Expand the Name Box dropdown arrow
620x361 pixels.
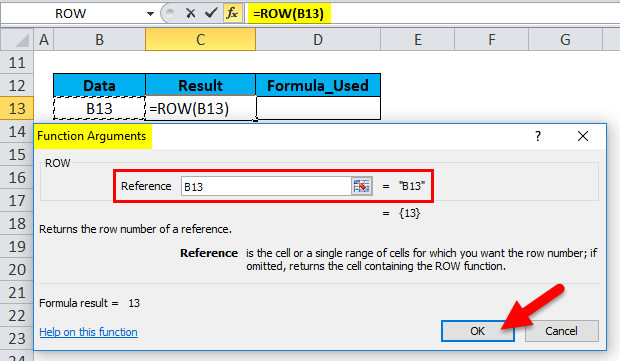(150, 14)
